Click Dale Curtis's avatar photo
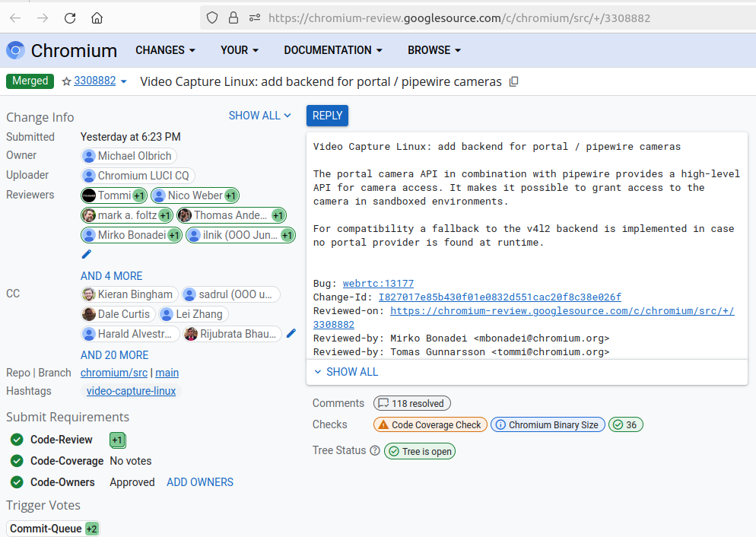Image resolution: width=756 pixels, height=537 pixels. tap(89, 314)
